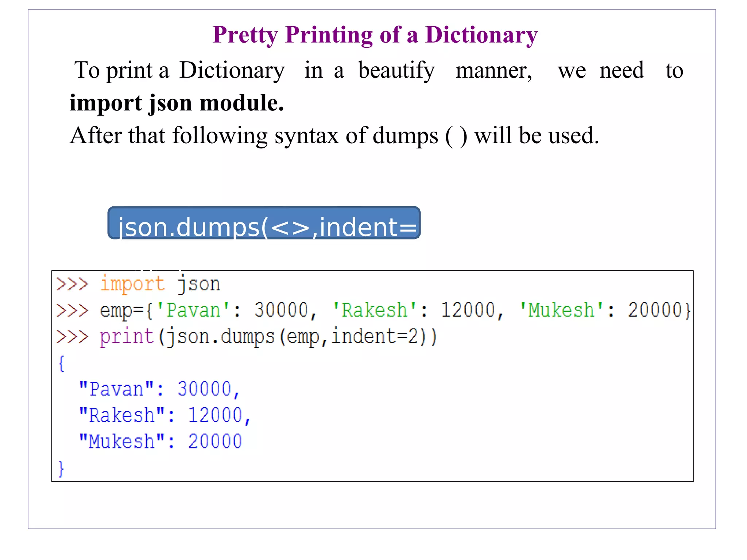747x560 pixels.
Task: Click the 'Pavan' key in emp assignment
Action: pos(193,311)
